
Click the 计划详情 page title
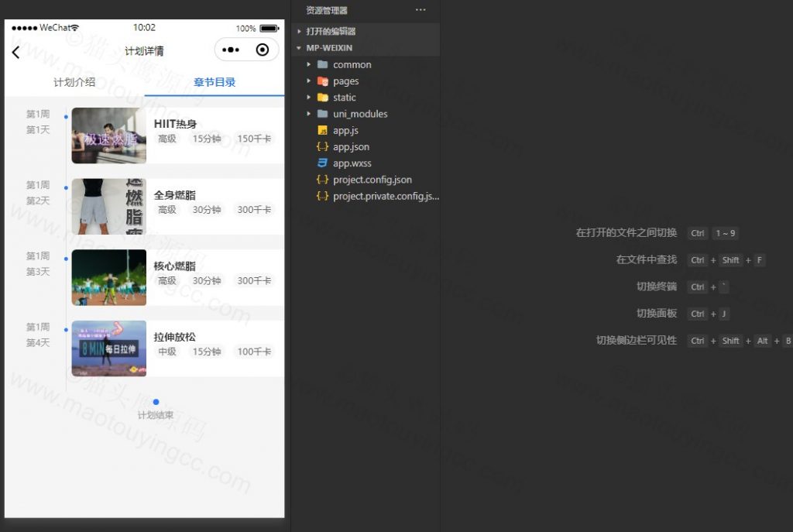pos(144,50)
